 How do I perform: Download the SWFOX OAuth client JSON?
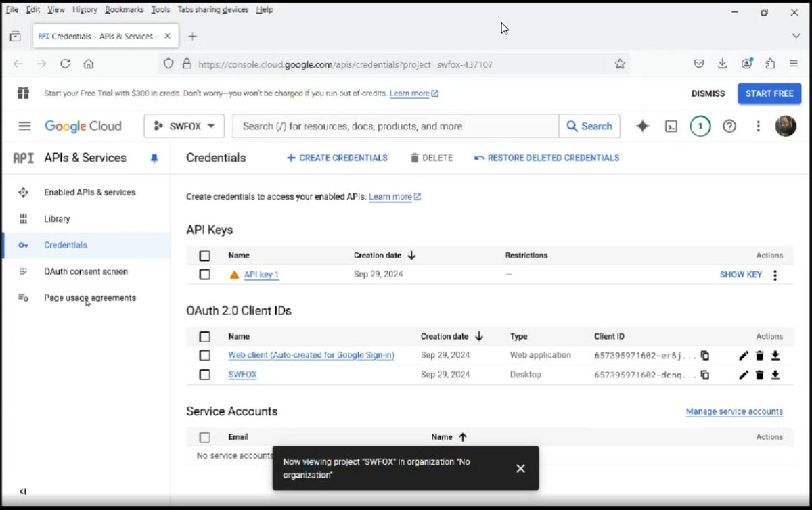[x=775, y=375]
